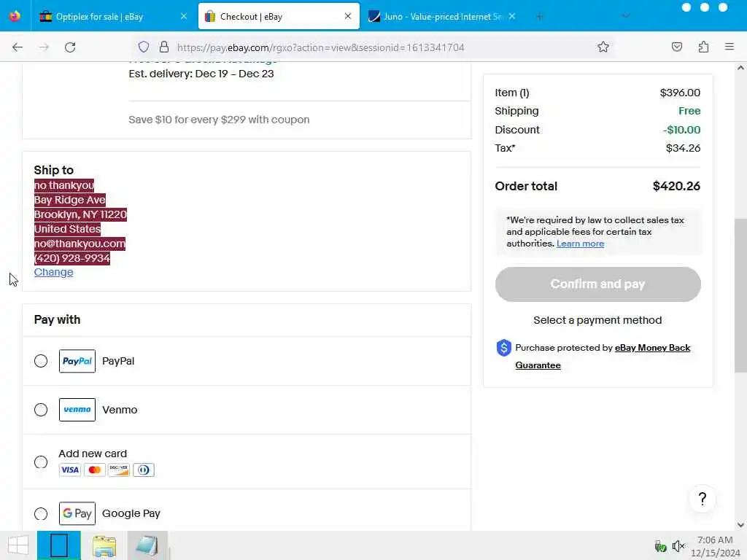
Task: Switch to the Juno Internet tab
Action: coord(442,16)
